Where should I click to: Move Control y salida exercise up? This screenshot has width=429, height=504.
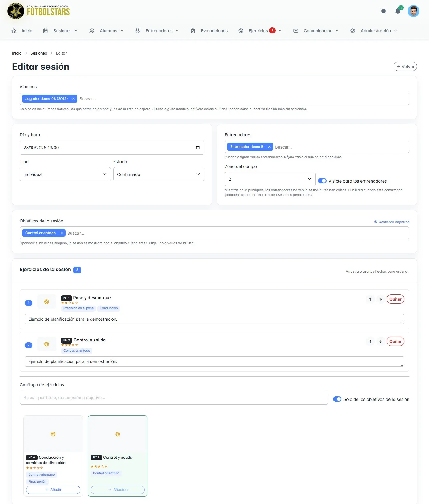point(370,341)
